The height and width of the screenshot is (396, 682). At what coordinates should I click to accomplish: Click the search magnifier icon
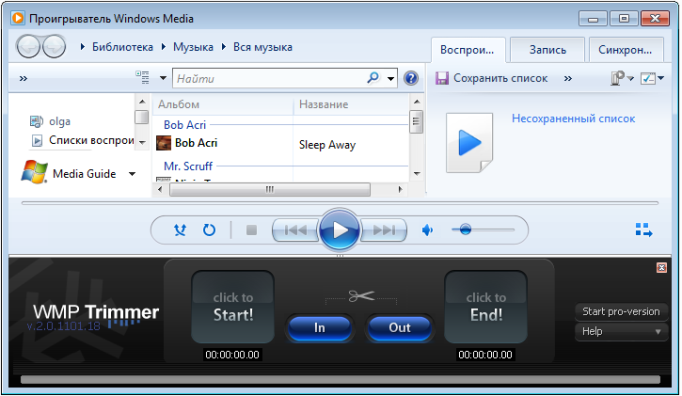[x=373, y=78]
